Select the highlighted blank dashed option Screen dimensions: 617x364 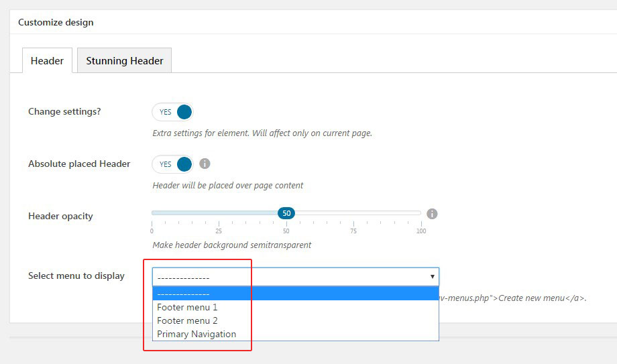pyautogui.click(x=295, y=294)
